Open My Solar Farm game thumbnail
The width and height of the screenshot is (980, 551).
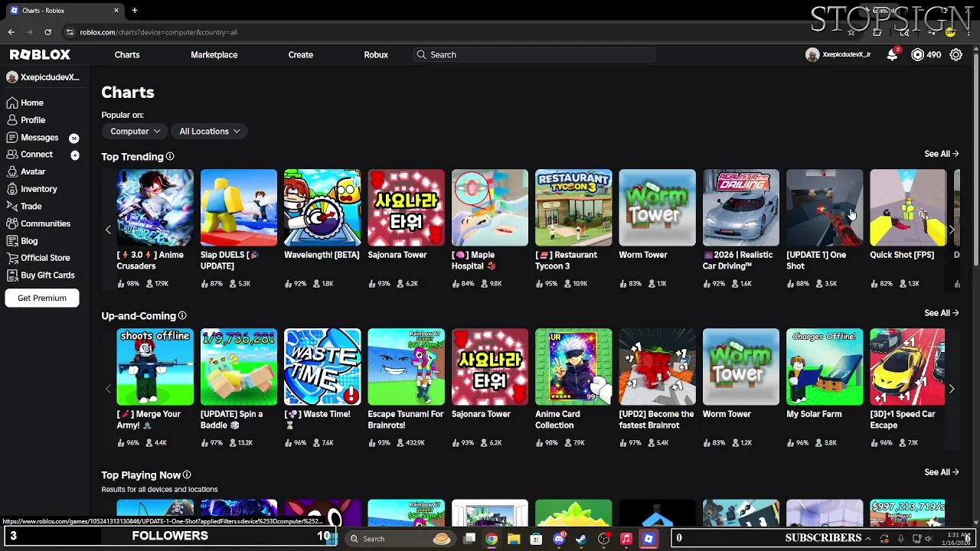pos(825,367)
